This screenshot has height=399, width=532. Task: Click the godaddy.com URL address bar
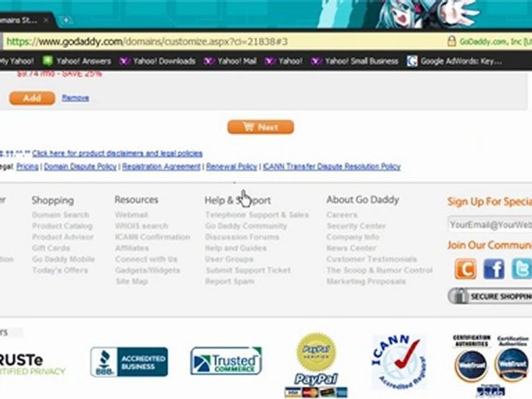[224, 42]
